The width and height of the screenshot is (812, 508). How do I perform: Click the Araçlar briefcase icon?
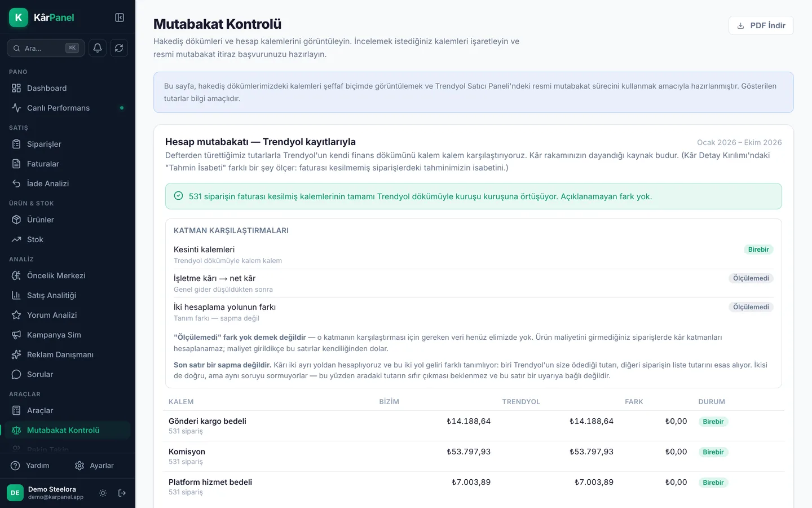coord(16,410)
